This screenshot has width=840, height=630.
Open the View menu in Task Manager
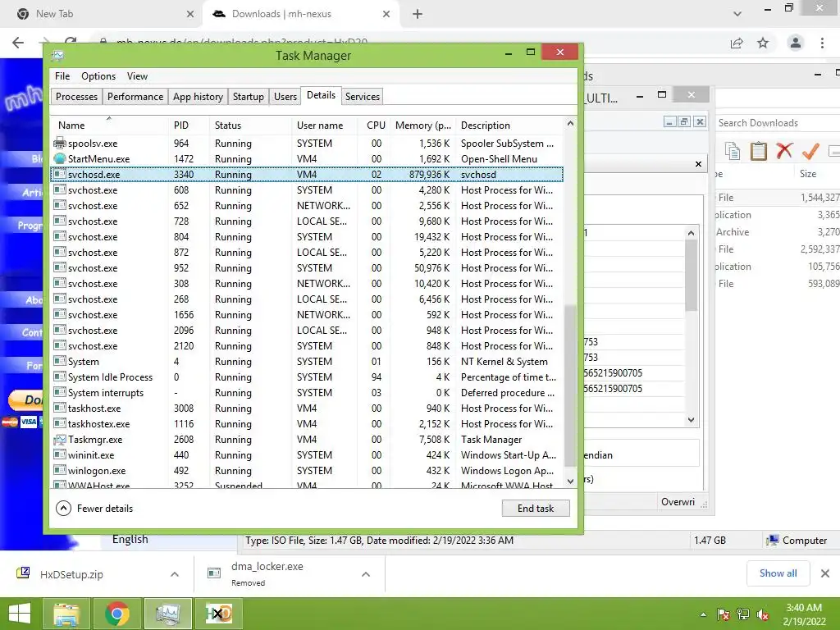tap(137, 76)
